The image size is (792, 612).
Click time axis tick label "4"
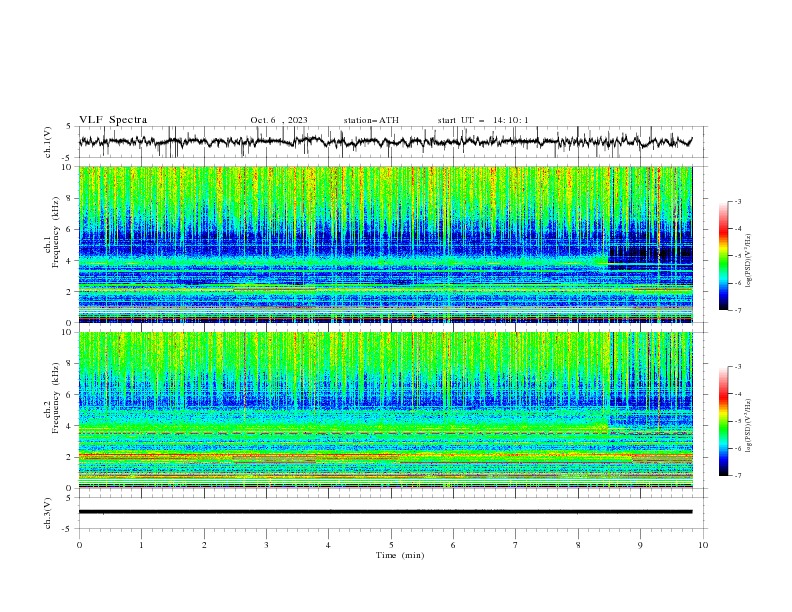(x=328, y=545)
